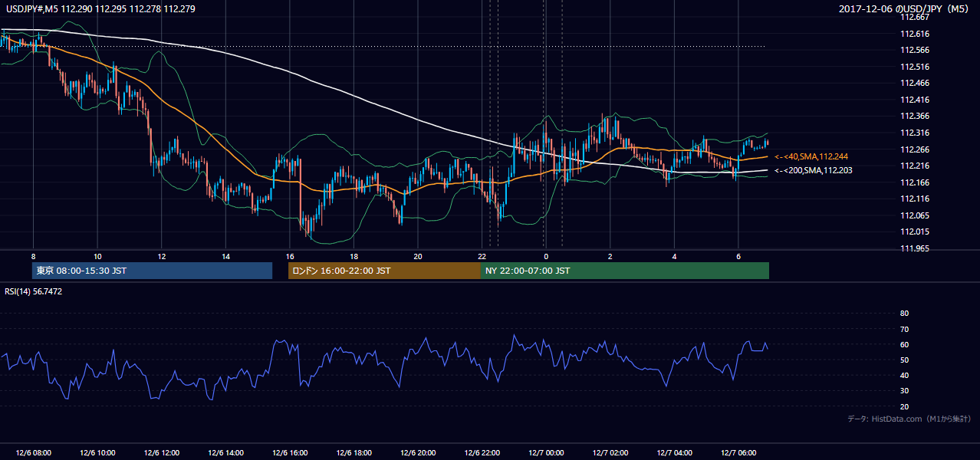Click hour tick '16' under the price chart
Screen dimensions: 980x460
(289, 256)
